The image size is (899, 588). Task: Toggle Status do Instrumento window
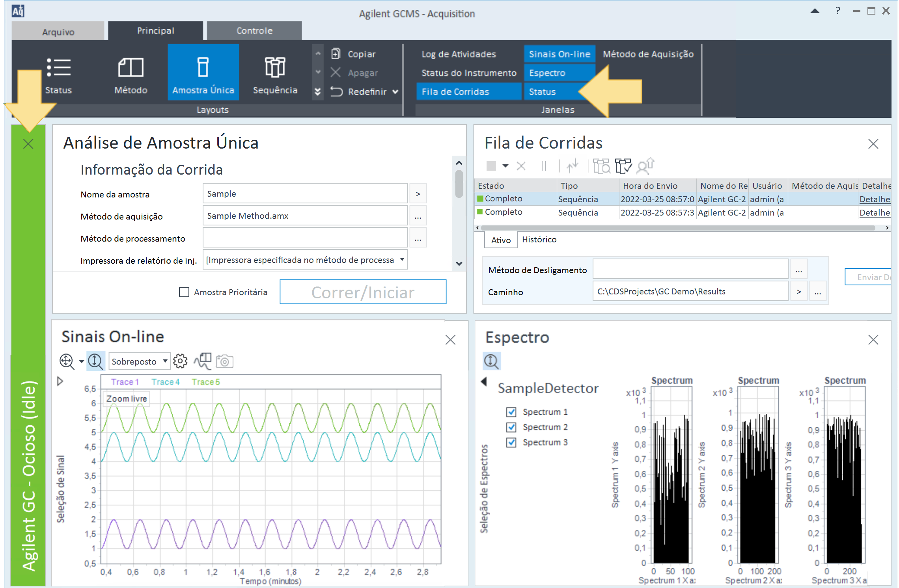coord(469,73)
